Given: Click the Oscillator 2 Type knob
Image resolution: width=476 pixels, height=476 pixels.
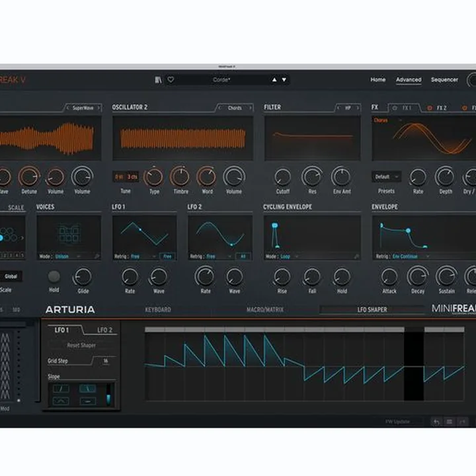Looking at the screenshot, I should (153, 177).
